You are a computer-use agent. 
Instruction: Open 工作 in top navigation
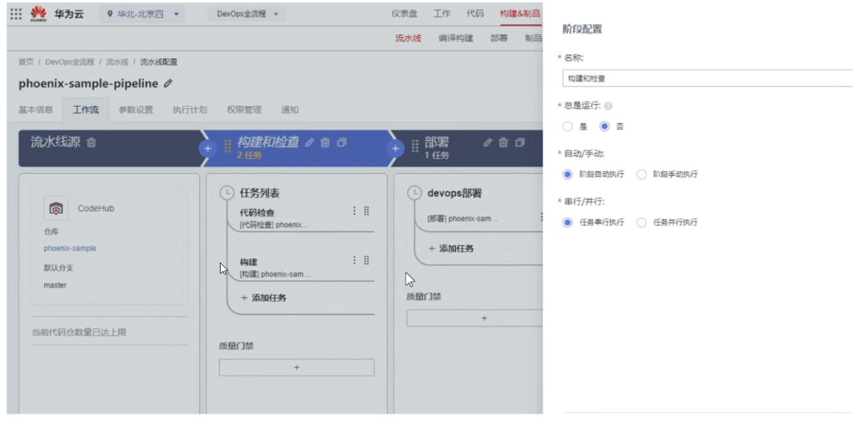click(x=442, y=14)
